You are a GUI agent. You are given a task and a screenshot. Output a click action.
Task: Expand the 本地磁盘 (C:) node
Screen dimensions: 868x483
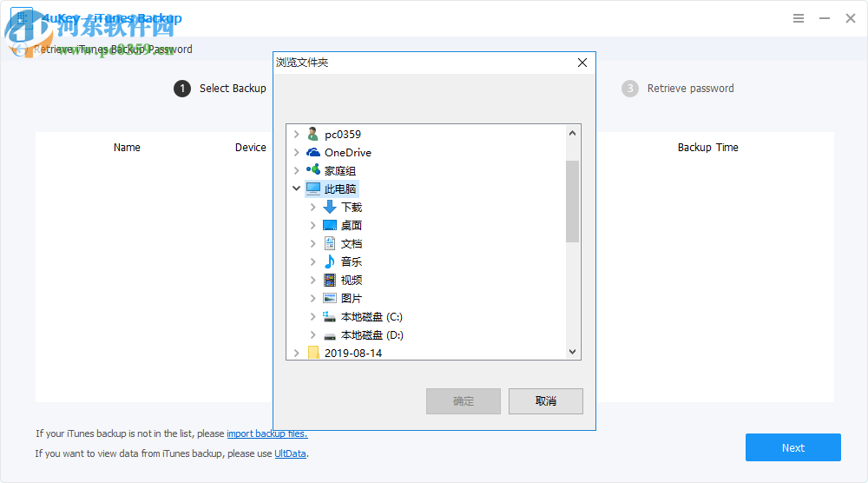312,317
